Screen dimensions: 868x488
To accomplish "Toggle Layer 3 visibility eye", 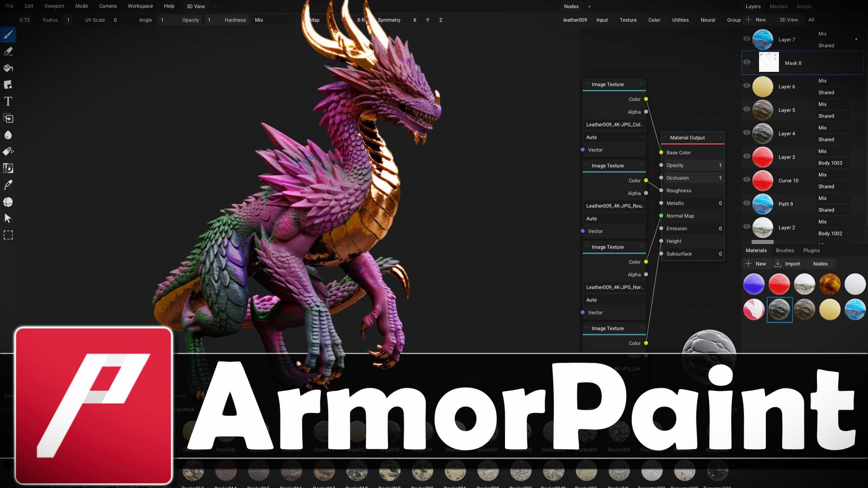I will [x=747, y=156].
